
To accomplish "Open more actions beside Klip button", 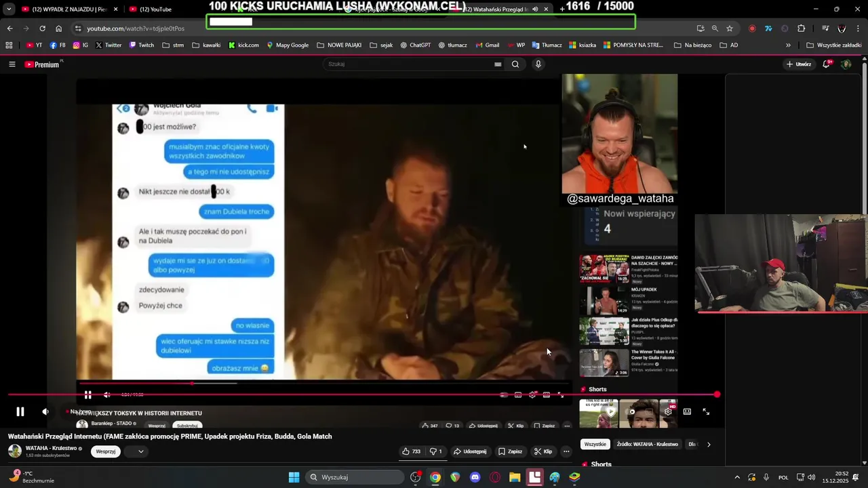I will coord(566,451).
